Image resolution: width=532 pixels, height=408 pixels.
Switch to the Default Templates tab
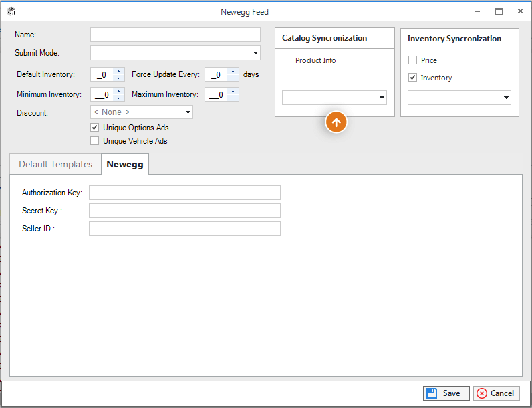tap(55, 164)
